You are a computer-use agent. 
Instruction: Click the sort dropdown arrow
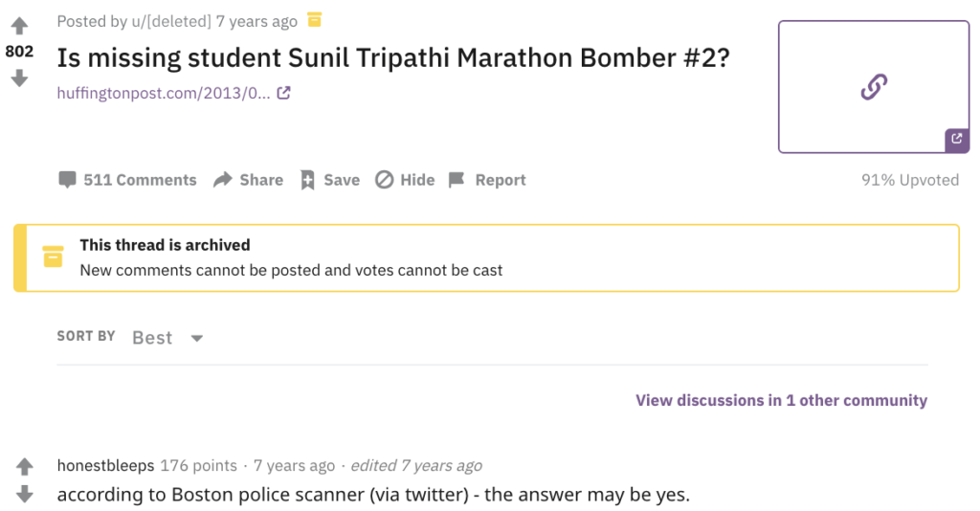coord(197,339)
